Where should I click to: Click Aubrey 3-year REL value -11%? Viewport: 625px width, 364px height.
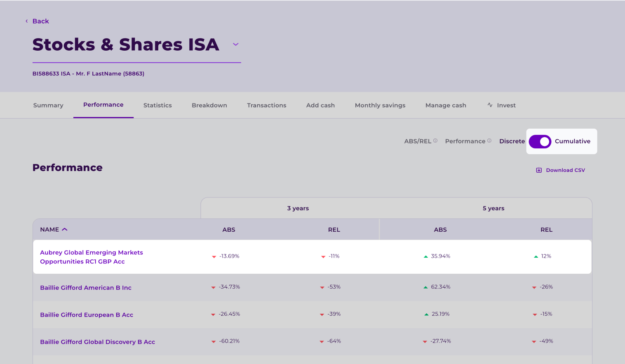coord(334,256)
